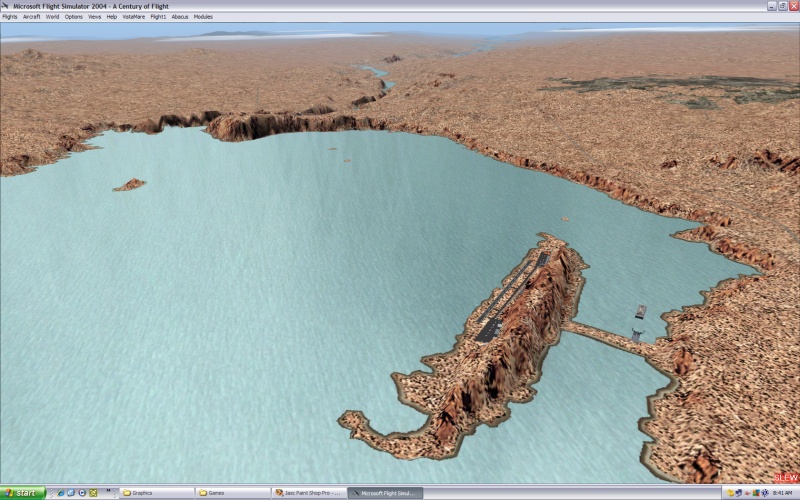Open the Modules menu
Screen dimensions: 800x500
point(203,17)
